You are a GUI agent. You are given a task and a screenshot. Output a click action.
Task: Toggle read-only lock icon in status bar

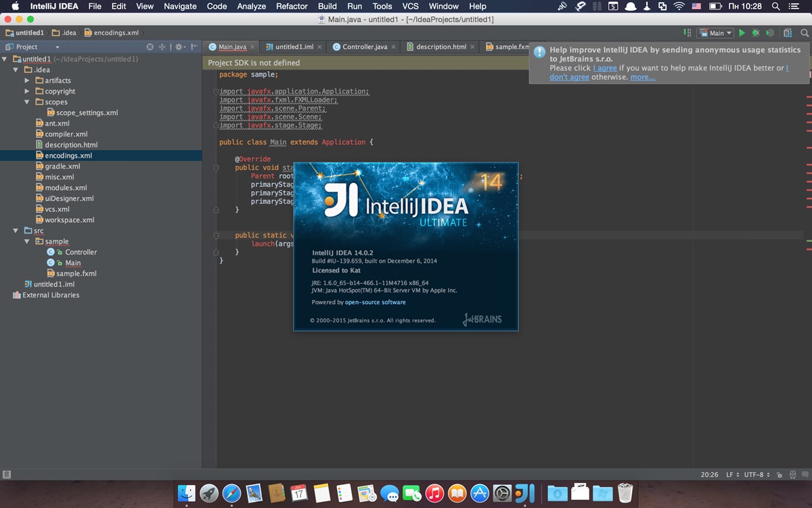[780, 475]
